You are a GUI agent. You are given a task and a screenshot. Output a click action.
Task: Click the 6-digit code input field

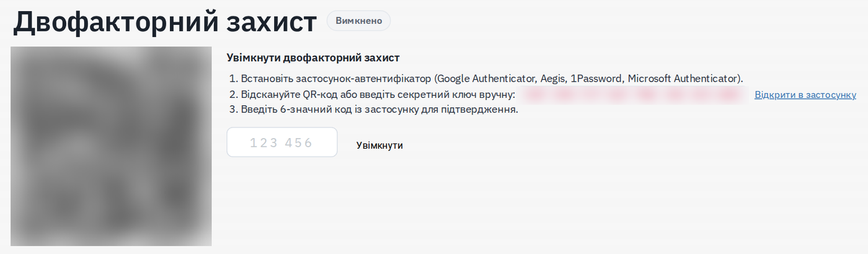(282, 142)
